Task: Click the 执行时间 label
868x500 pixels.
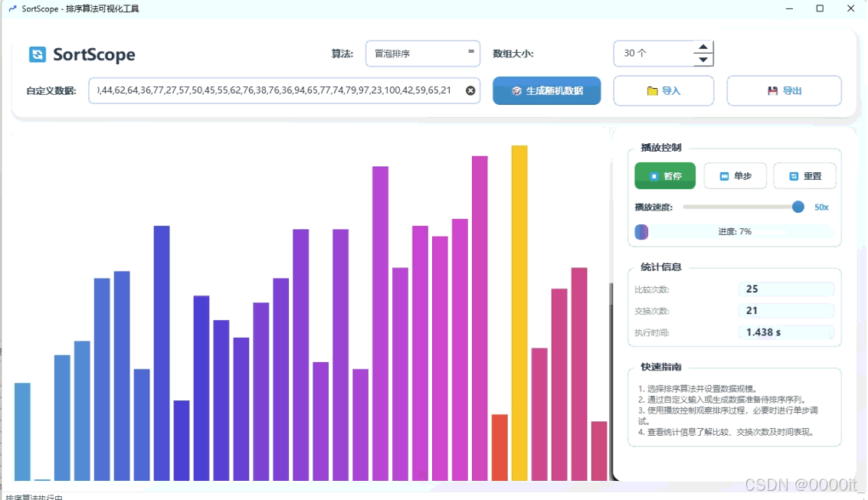Action: (651, 332)
